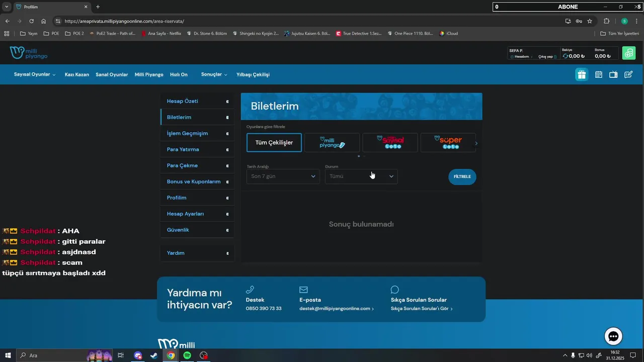Image resolution: width=644 pixels, height=362 pixels.
Task: Open the password key icon in the address bar
Action: point(579,21)
